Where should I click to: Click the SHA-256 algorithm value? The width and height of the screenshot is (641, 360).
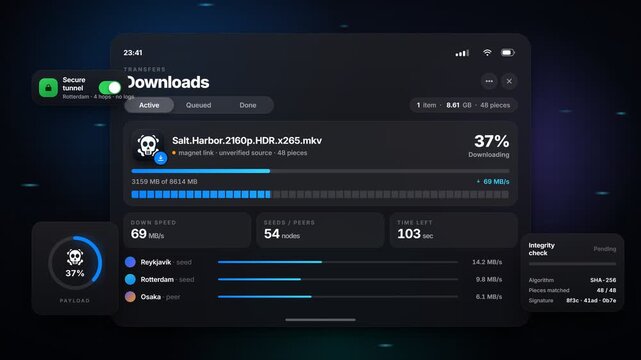[603, 280]
